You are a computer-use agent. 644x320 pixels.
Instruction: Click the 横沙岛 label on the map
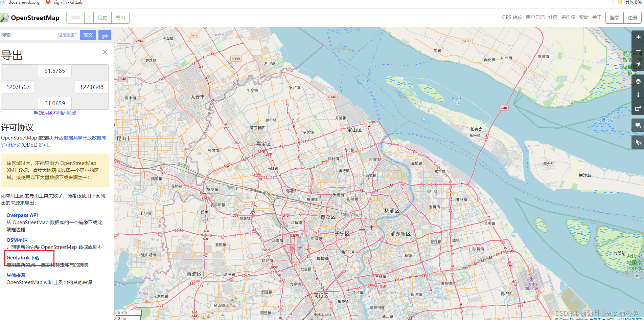[585, 175]
